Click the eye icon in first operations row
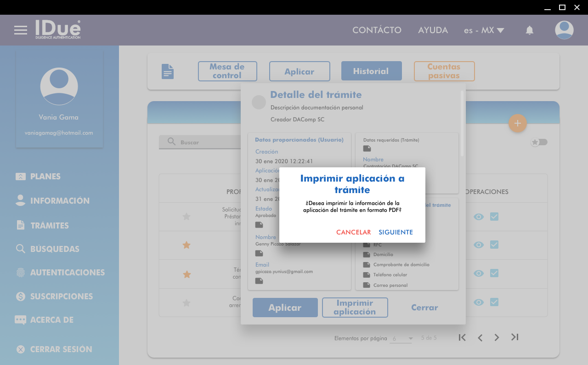Screen dimensions: 588x365 479,217
